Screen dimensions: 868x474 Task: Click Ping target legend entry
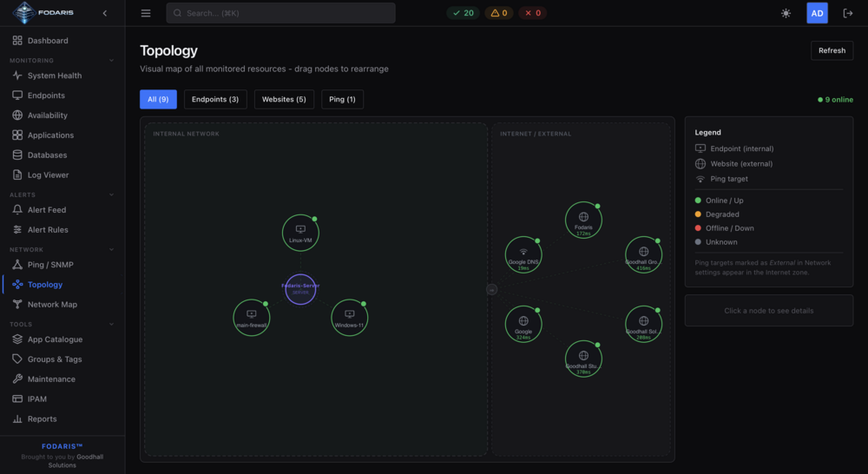[x=721, y=179]
